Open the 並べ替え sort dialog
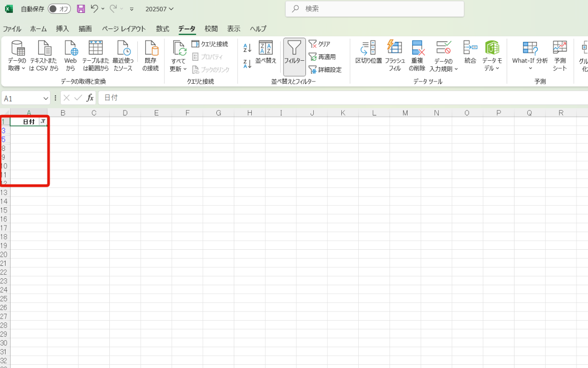 [266, 52]
